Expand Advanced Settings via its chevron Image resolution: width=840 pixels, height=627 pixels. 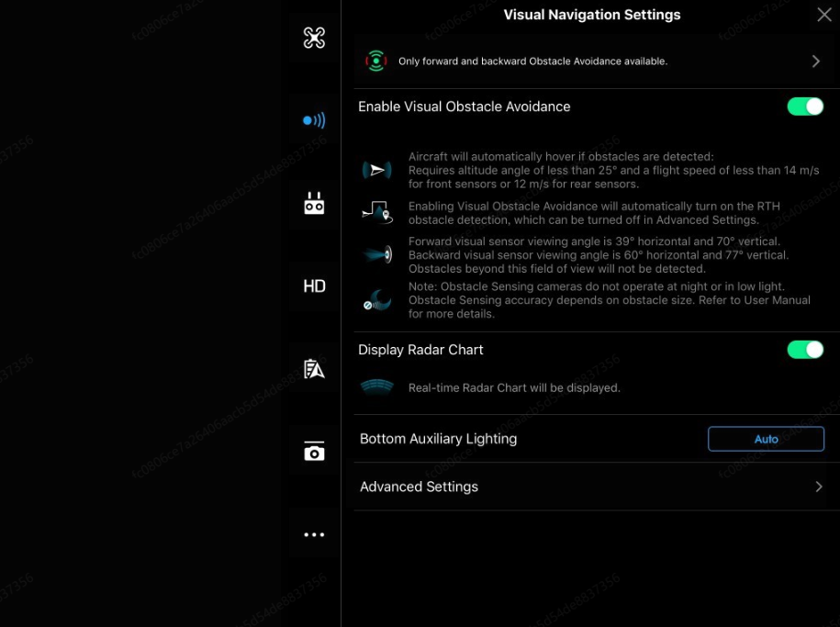pos(819,487)
